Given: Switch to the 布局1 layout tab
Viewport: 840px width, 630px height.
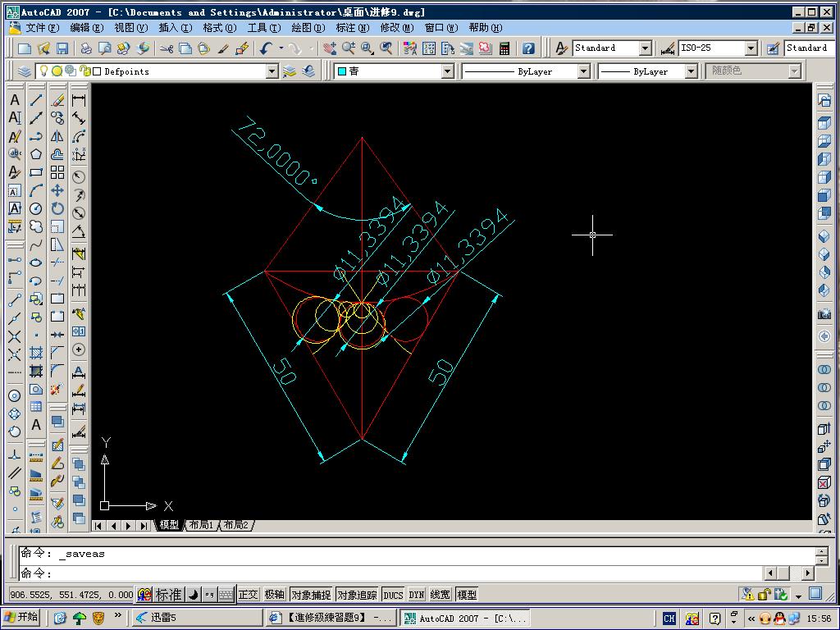Looking at the screenshot, I should 202,525.
